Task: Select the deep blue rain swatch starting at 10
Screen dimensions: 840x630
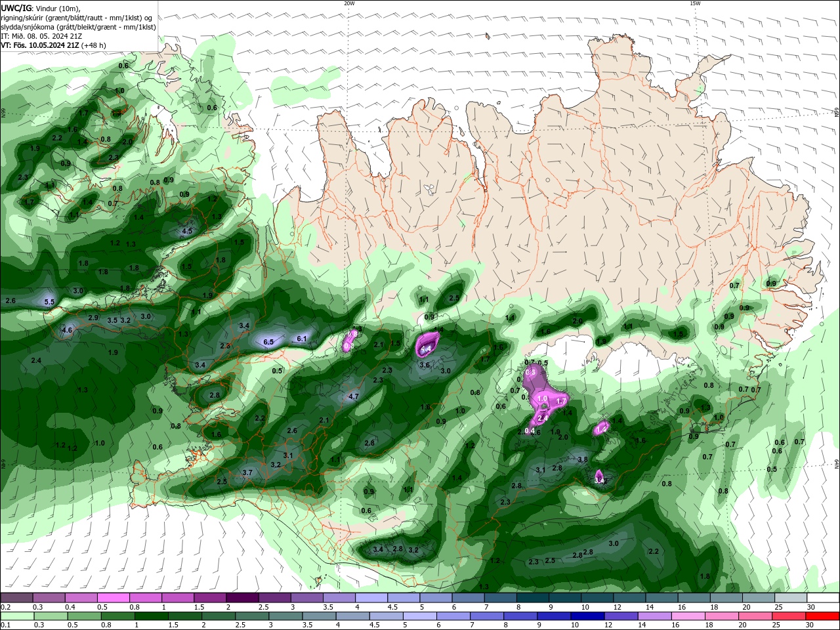Action: pyautogui.click(x=587, y=616)
